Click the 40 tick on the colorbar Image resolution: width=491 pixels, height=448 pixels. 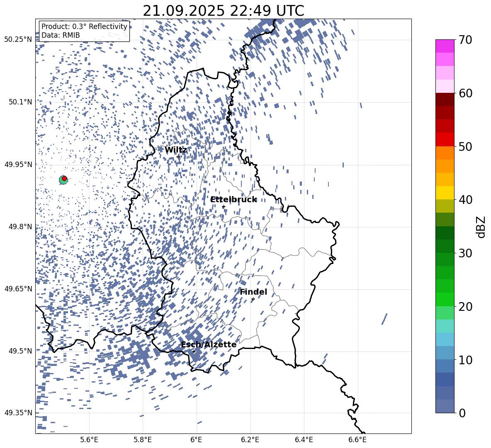click(465, 200)
